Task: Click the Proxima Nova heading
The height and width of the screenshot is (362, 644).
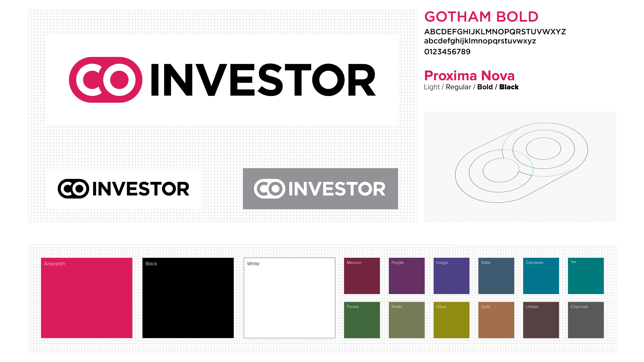Action: click(469, 75)
